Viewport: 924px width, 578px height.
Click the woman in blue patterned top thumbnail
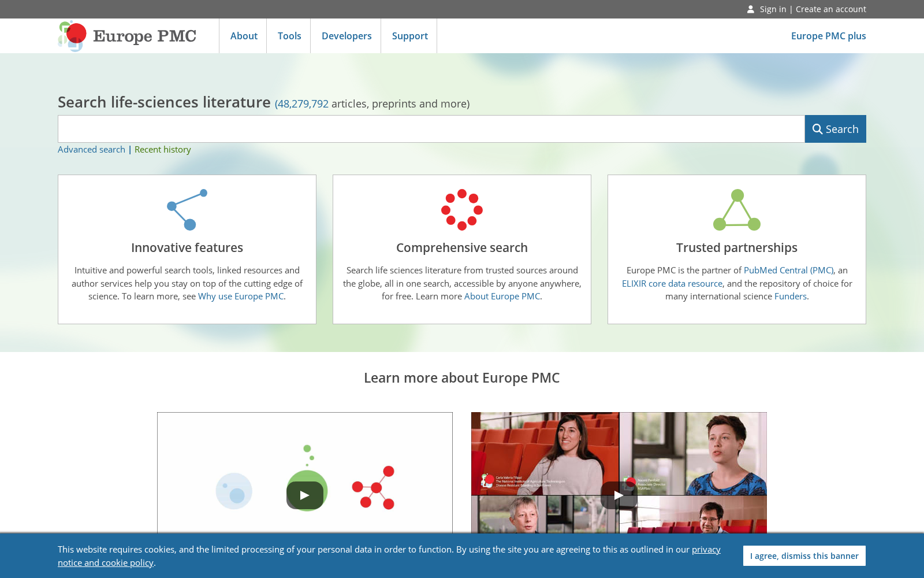[693, 454]
